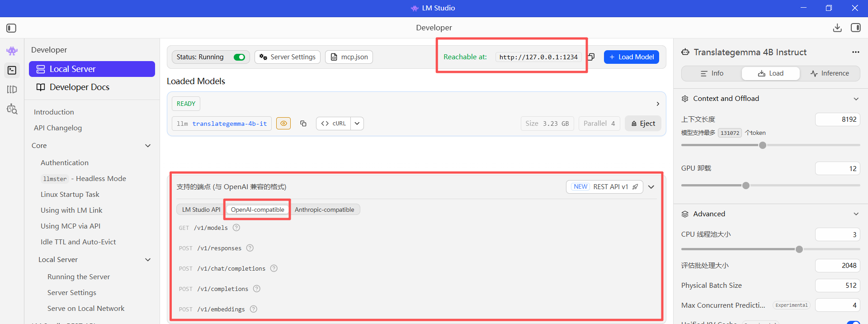
Task: Open Serve on Local Network docs page
Action: [x=86, y=308]
